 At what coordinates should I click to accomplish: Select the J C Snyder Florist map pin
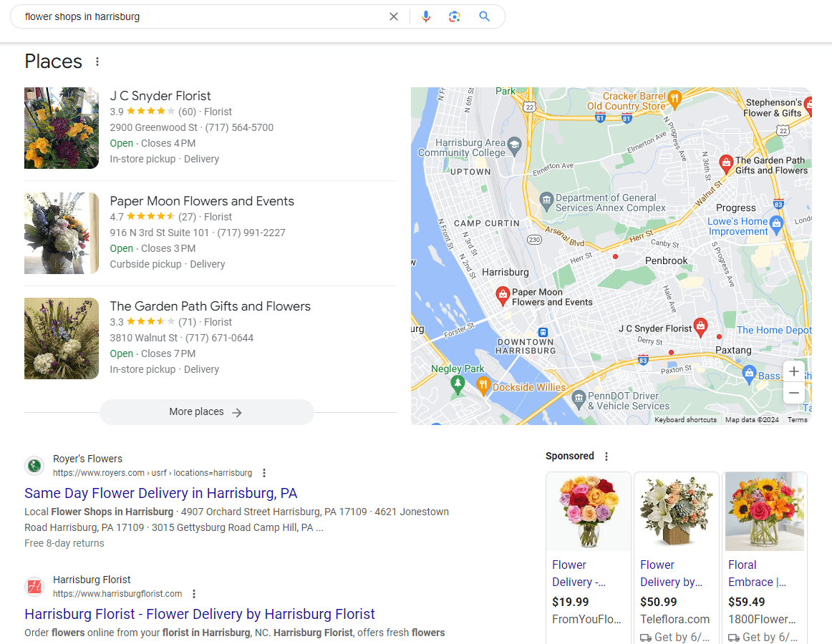pos(700,327)
